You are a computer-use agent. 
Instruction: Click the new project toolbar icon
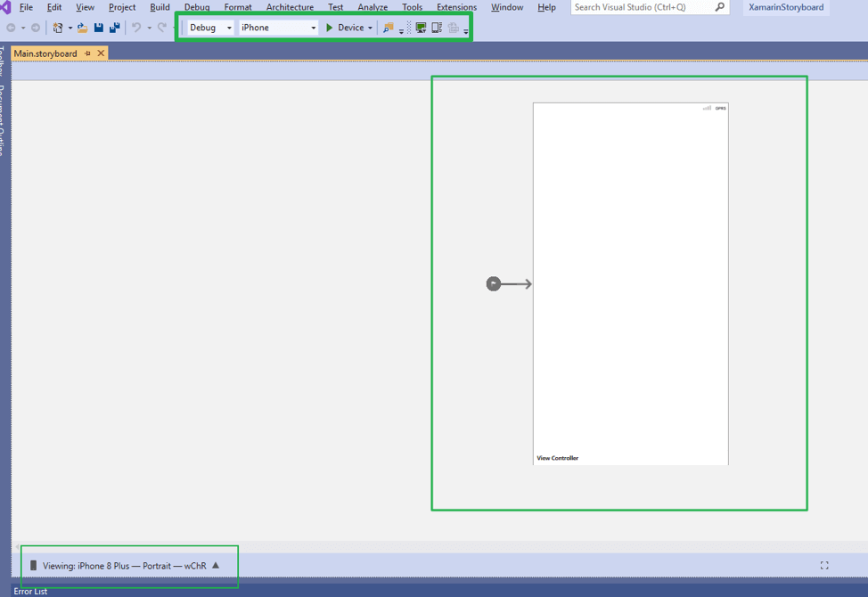57,28
